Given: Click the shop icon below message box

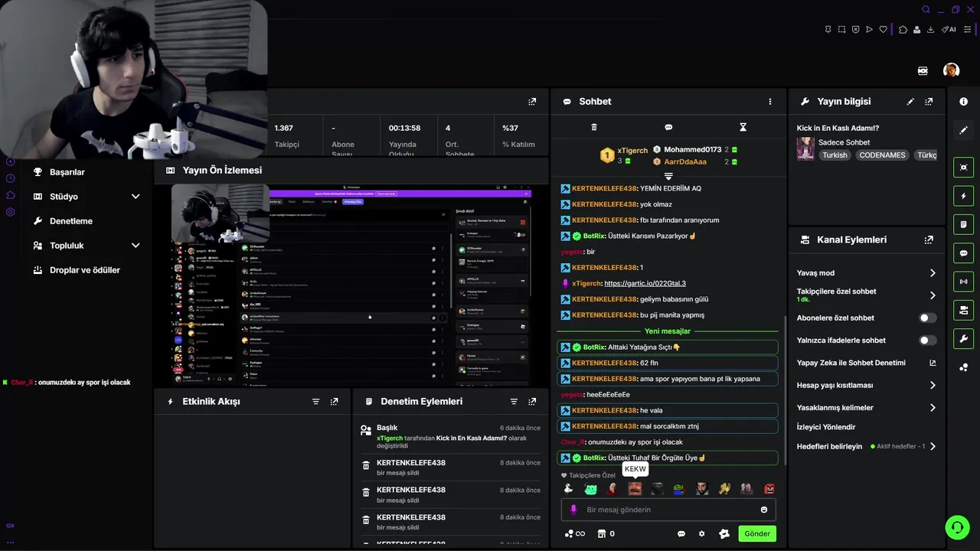Looking at the screenshot, I should 601,533.
